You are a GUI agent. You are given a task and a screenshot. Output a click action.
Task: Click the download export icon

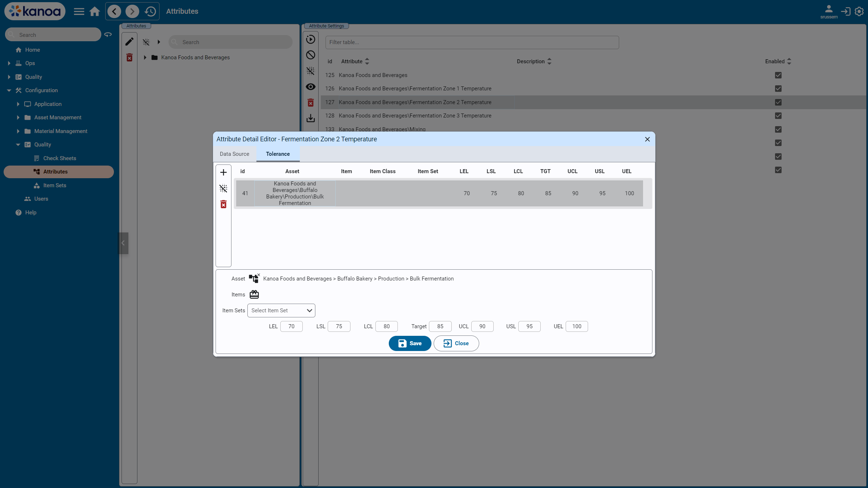(x=311, y=118)
